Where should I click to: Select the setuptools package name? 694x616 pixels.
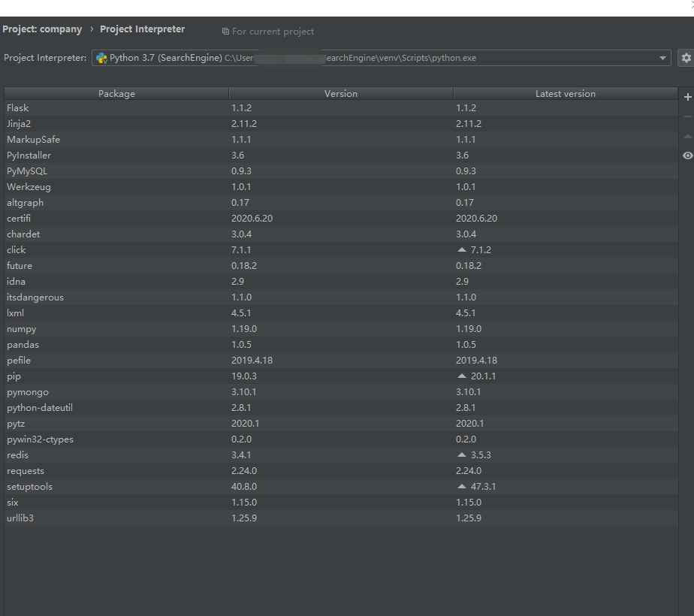29,487
